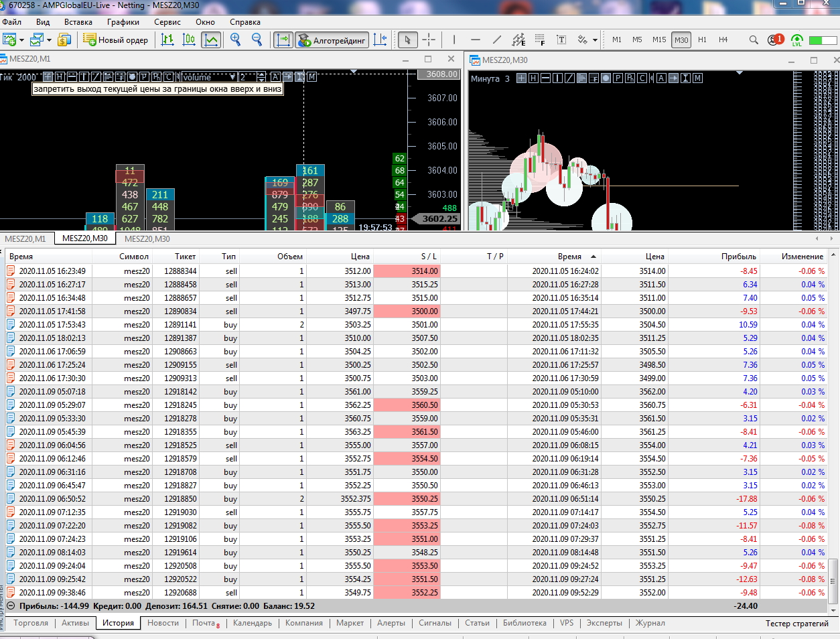840x639 pixels.
Task: Open the Календарь tab
Action: pos(253,623)
